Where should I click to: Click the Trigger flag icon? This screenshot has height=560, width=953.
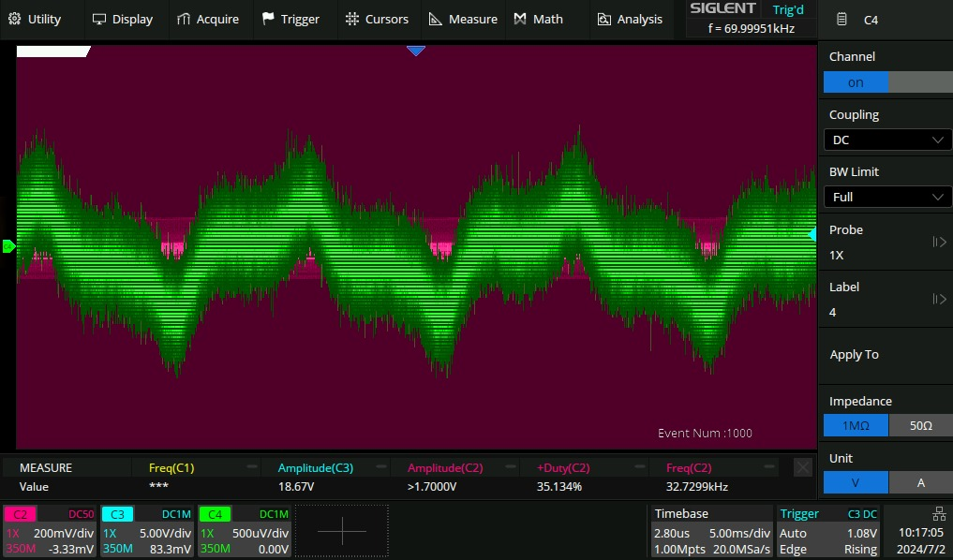[269, 19]
